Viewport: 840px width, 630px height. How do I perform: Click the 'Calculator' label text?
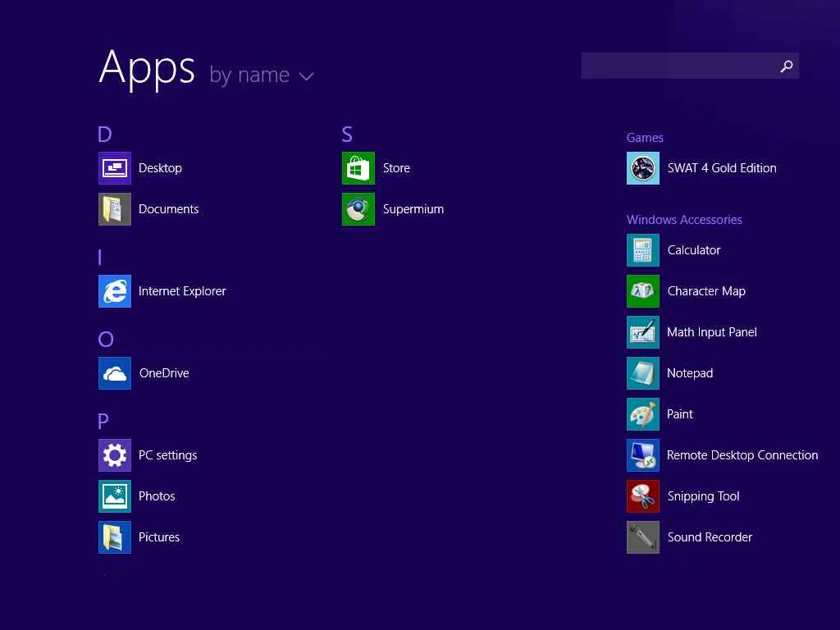[x=694, y=250]
